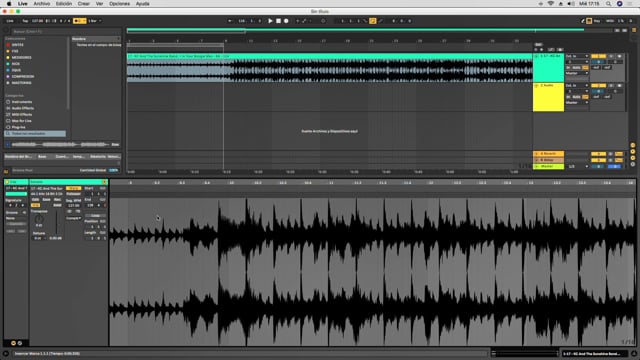Toggle the Key map mode switch
This screenshot has height=360, width=640.
point(597,21)
